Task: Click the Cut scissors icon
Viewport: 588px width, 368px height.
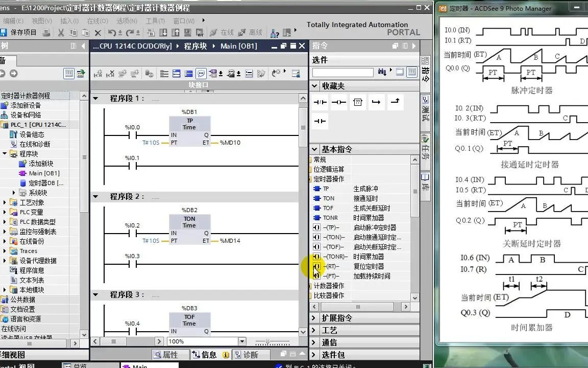Action: [x=61, y=33]
